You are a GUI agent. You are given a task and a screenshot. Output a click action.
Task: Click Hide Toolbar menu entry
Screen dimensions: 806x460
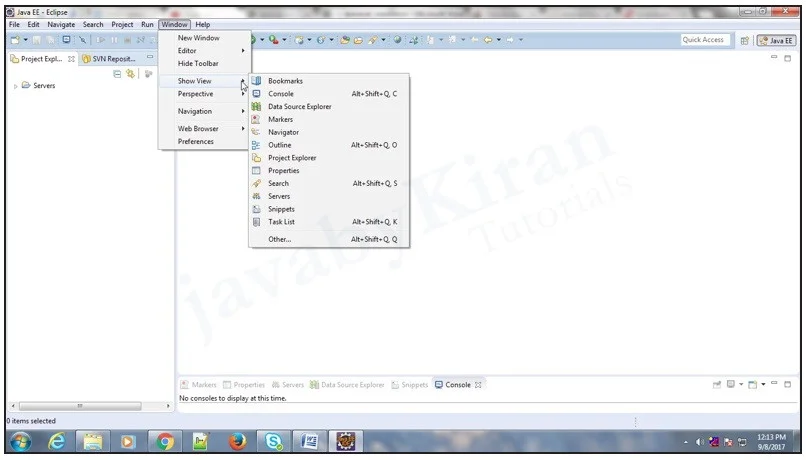[x=205, y=64]
